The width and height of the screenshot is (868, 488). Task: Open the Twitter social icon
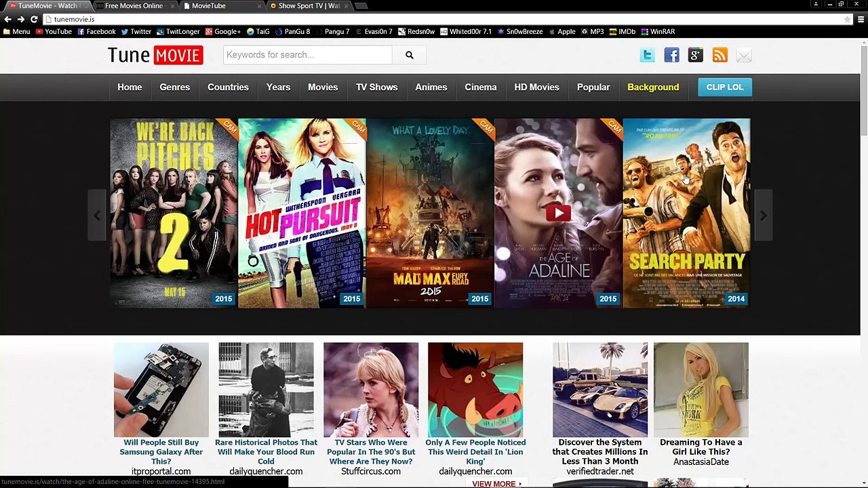click(x=648, y=56)
